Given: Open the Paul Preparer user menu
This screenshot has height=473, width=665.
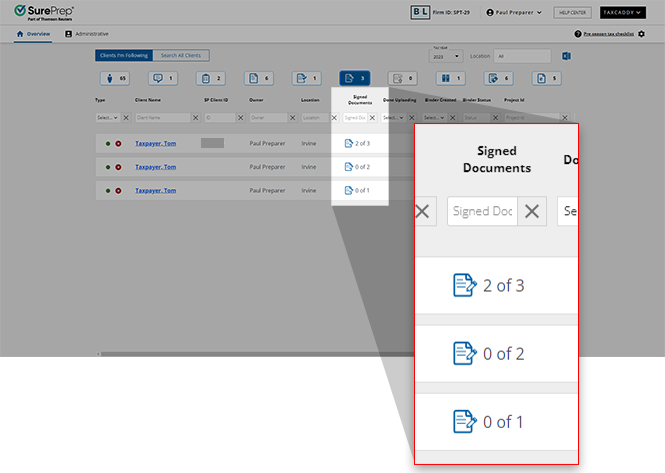Looking at the screenshot, I should click(514, 12).
